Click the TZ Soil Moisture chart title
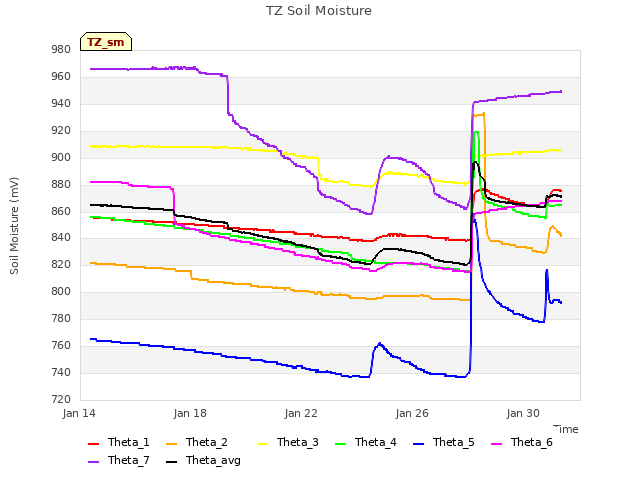640x480 pixels. [319, 11]
